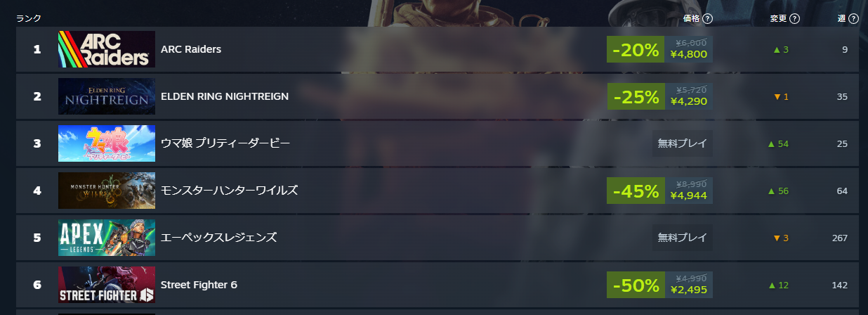This screenshot has width=868, height=315.
Task: Click the help icon next to 変更
Action: point(795,19)
